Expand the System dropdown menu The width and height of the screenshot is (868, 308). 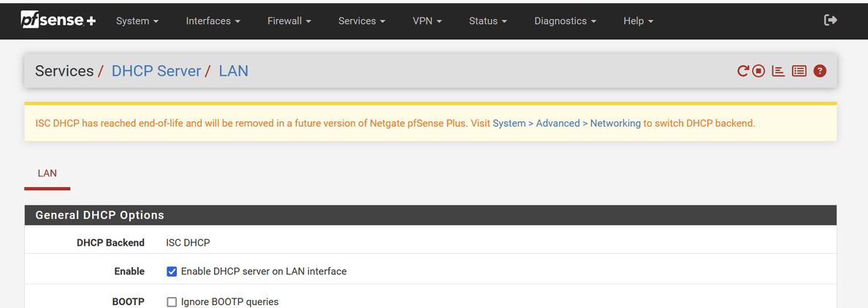tap(137, 21)
